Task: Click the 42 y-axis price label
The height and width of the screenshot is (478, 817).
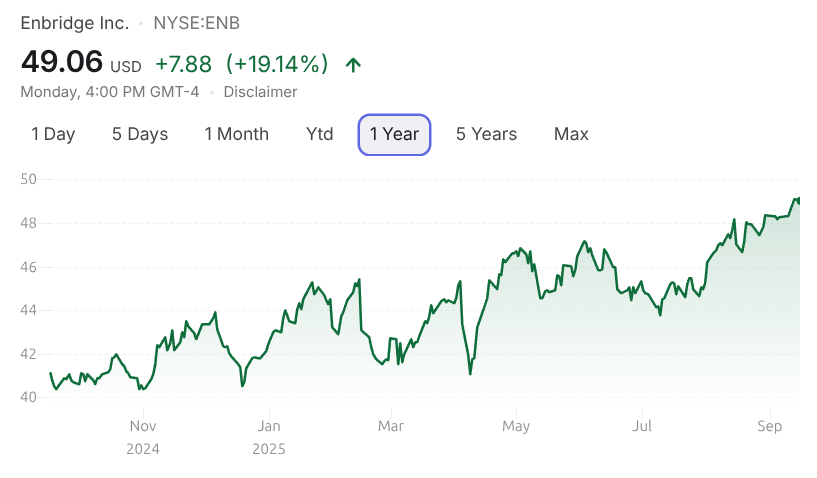Action: pos(29,354)
